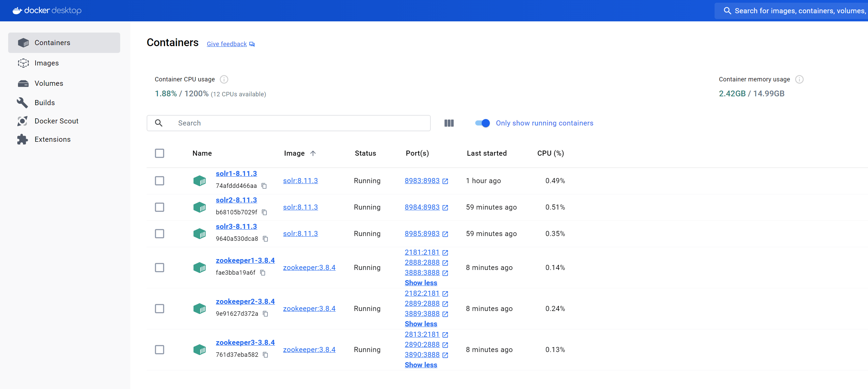
Task: Go to the Volumes sidebar section
Action: [x=49, y=83]
